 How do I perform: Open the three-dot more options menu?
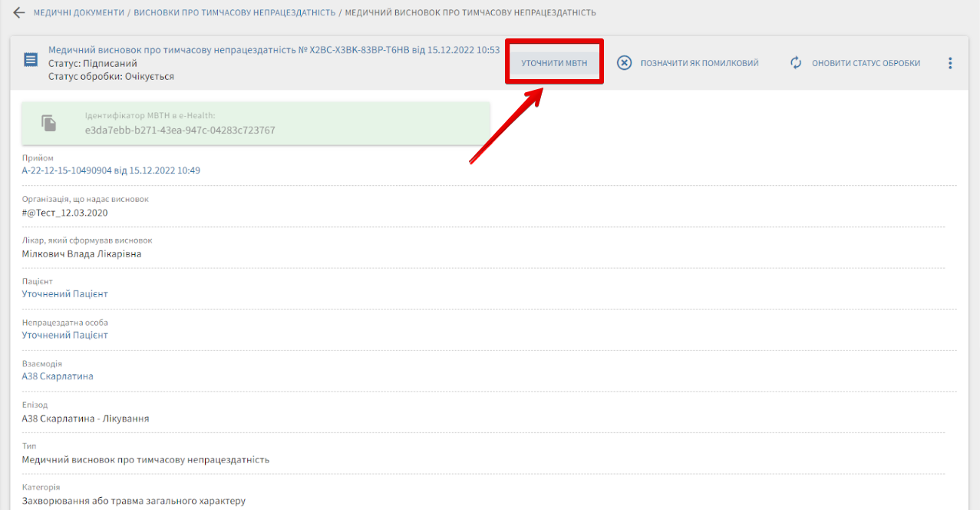pos(950,63)
